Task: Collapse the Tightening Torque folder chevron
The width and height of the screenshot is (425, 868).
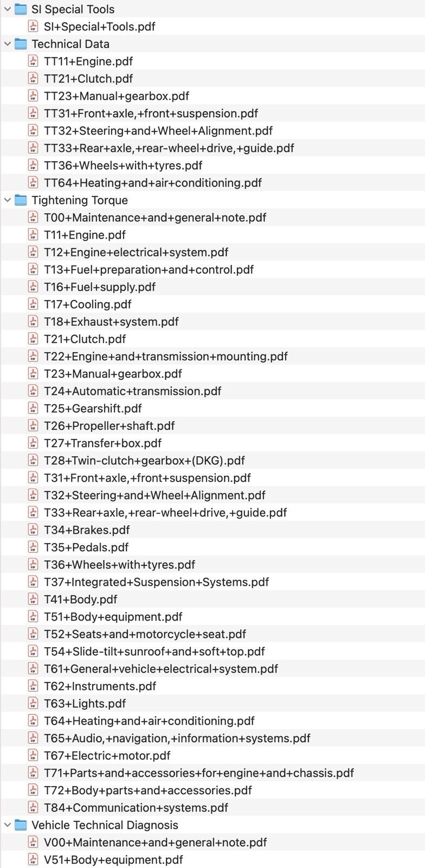Action: tap(8, 200)
